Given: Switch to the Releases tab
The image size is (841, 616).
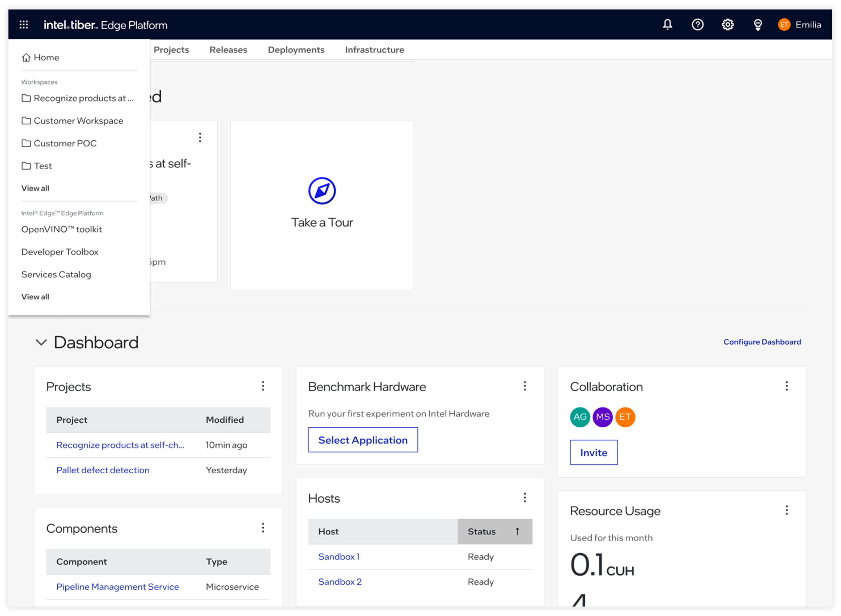Looking at the screenshot, I should coord(228,50).
